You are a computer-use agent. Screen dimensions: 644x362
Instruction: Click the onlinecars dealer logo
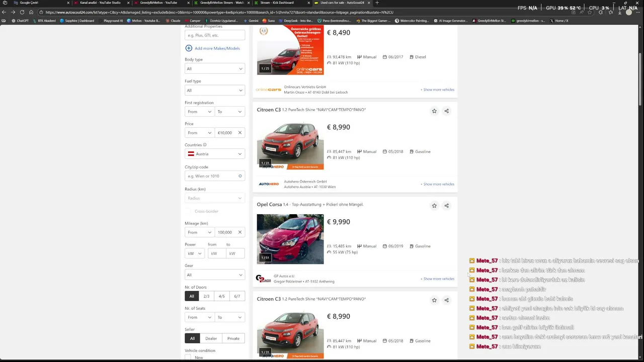[x=268, y=89]
